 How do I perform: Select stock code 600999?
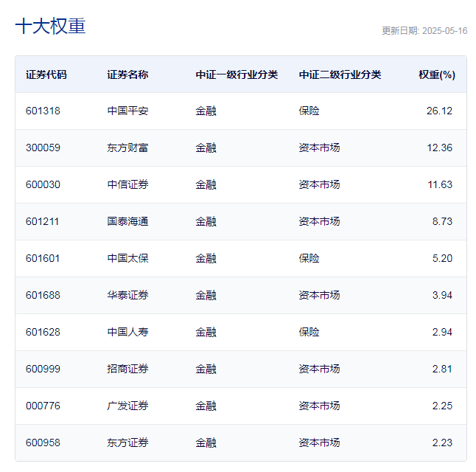tap(43, 369)
